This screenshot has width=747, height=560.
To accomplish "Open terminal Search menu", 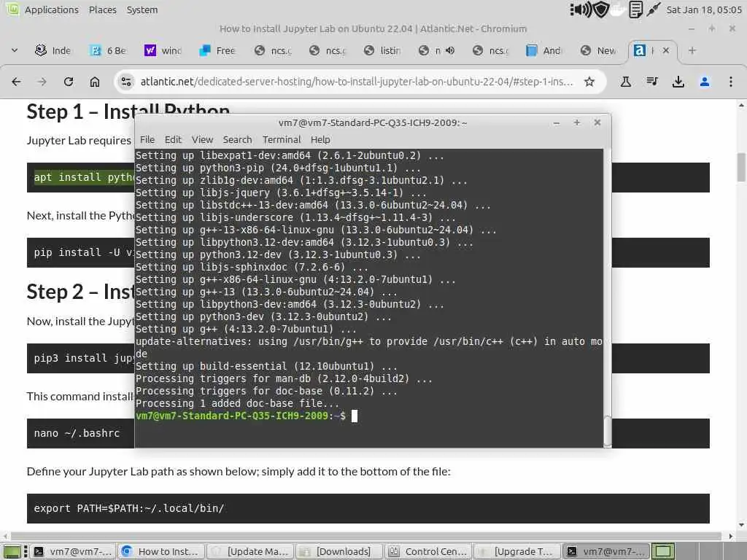I will pos(237,139).
